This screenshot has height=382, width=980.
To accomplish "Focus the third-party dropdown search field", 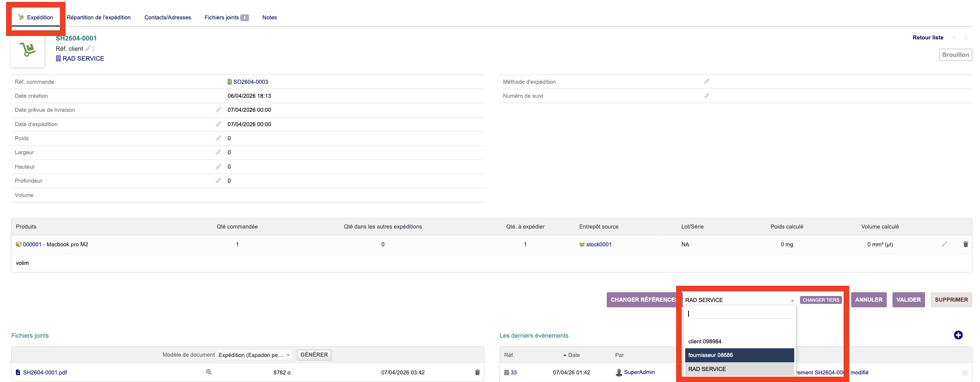I will coord(740,313).
